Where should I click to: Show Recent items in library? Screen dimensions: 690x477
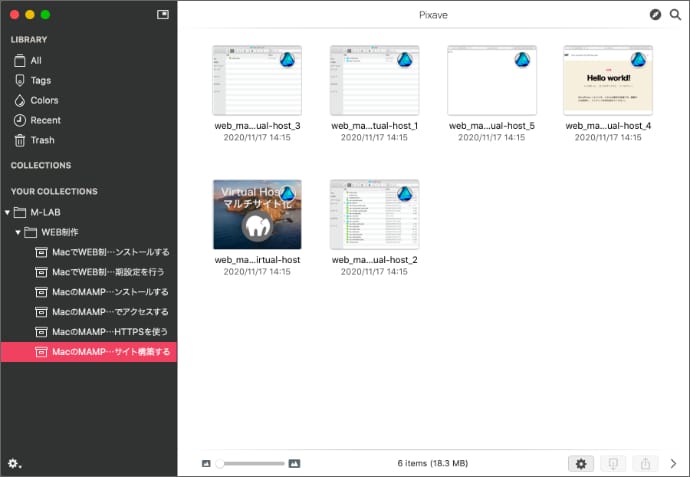pyautogui.click(x=44, y=120)
